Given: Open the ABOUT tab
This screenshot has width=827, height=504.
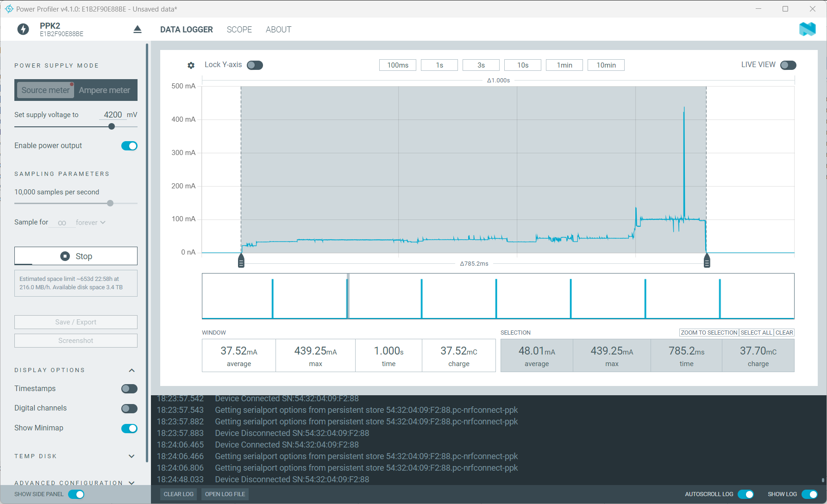Looking at the screenshot, I should click(278, 30).
